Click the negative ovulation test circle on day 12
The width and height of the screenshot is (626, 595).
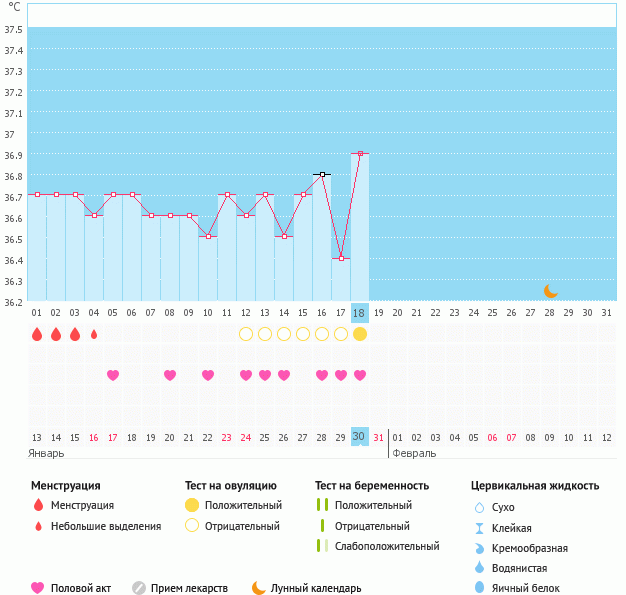point(246,334)
